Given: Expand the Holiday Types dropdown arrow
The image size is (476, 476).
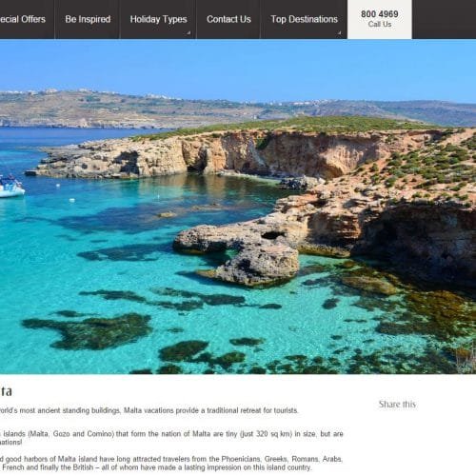Looking at the screenshot, I should pos(188,32).
